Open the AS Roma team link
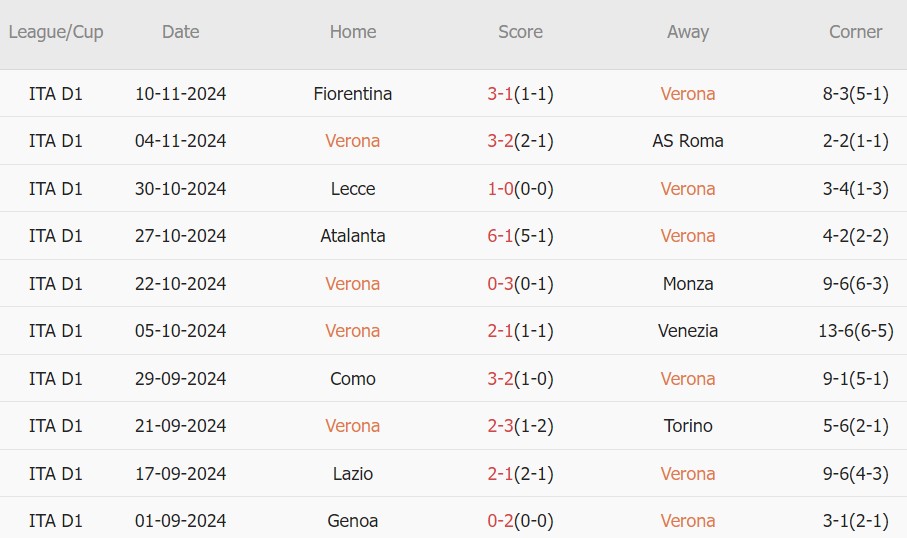The width and height of the screenshot is (907, 538). click(x=687, y=141)
